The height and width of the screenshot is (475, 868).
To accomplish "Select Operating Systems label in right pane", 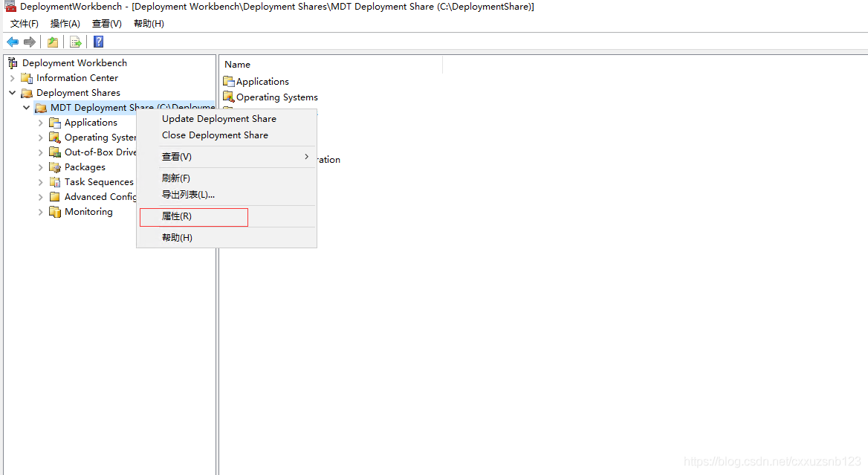I will (x=276, y=97).
